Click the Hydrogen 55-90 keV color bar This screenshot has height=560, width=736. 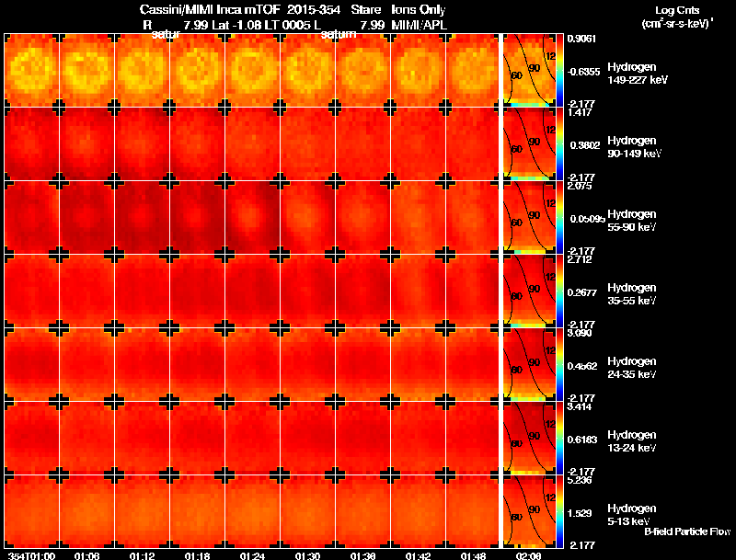(x=559, y=217)
